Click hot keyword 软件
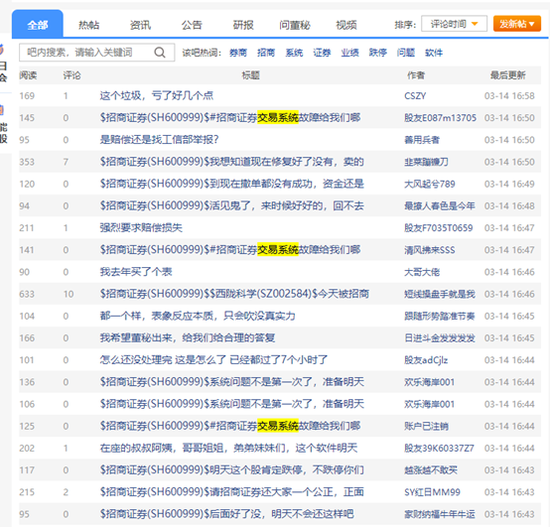 coord(434,53)
